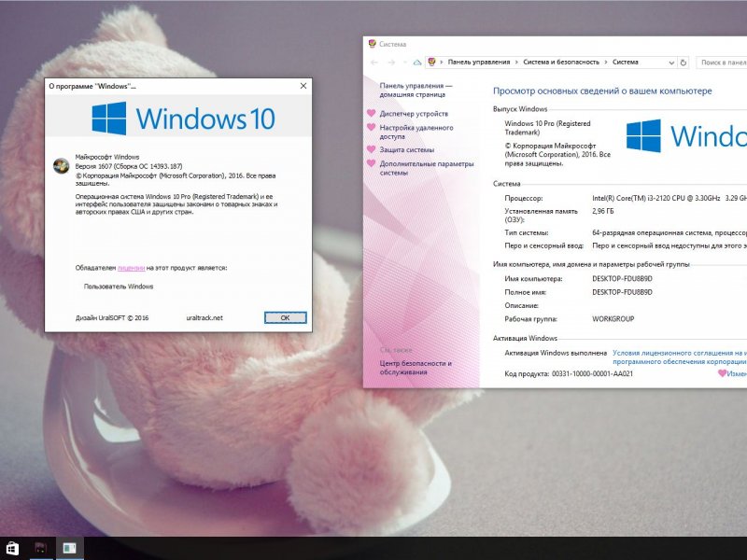Click the highlighted active window taskbar button
This screenshot has height=560, width=747.
tap(69, 548)
